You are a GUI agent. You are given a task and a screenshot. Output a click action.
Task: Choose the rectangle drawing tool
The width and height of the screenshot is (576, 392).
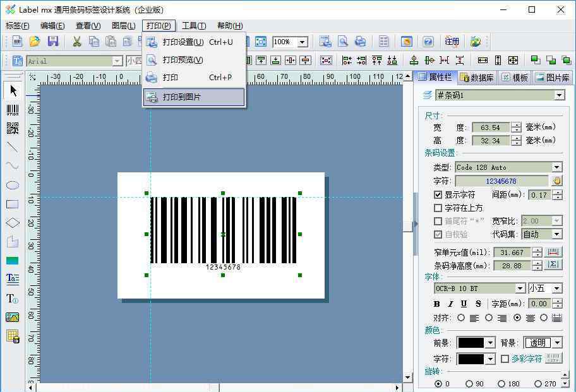click(13, 204)
